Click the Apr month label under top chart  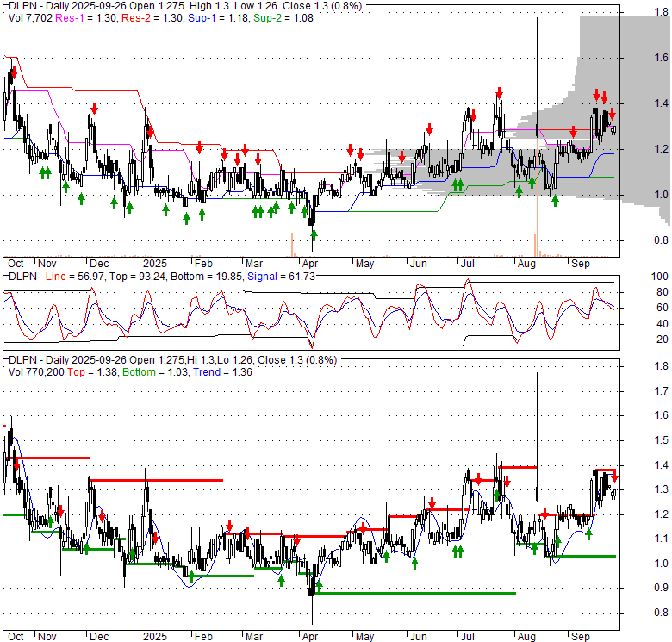tap(310, 264)
